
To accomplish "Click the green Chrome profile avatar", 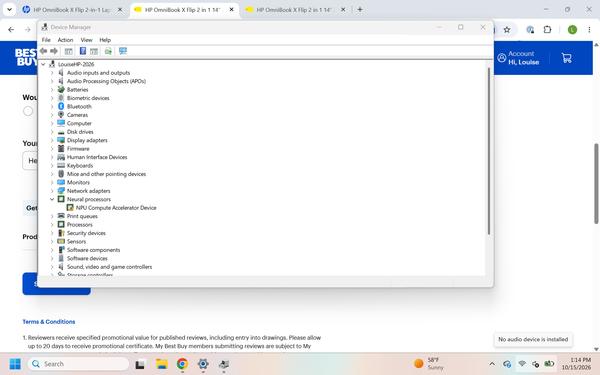I will tap(572, 29).
